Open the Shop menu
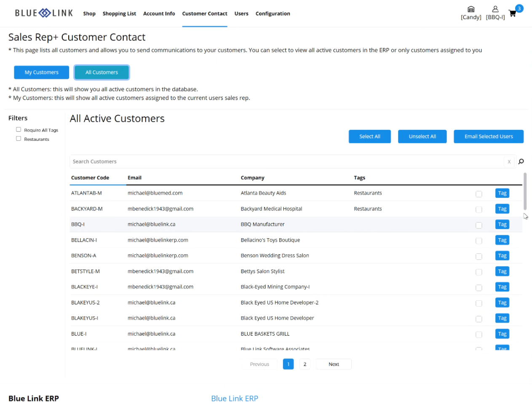This screenshot has height=404, width=532. pyautogui.click(x=89, y=13)
